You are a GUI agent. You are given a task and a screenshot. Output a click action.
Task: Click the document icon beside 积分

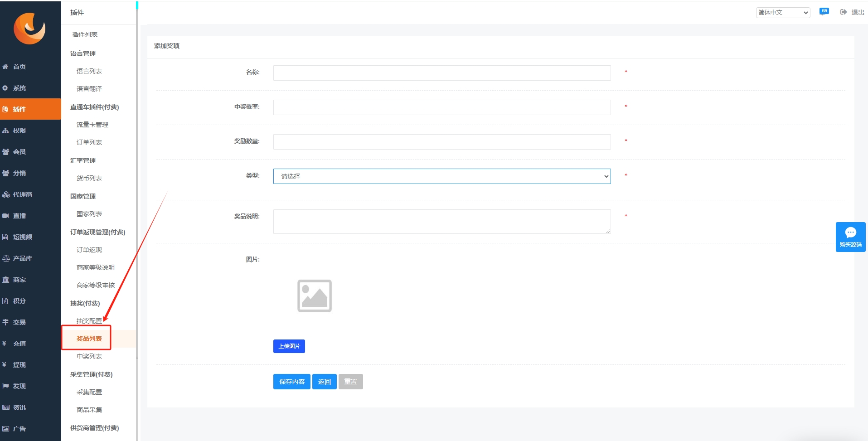[x=5, y=301]
